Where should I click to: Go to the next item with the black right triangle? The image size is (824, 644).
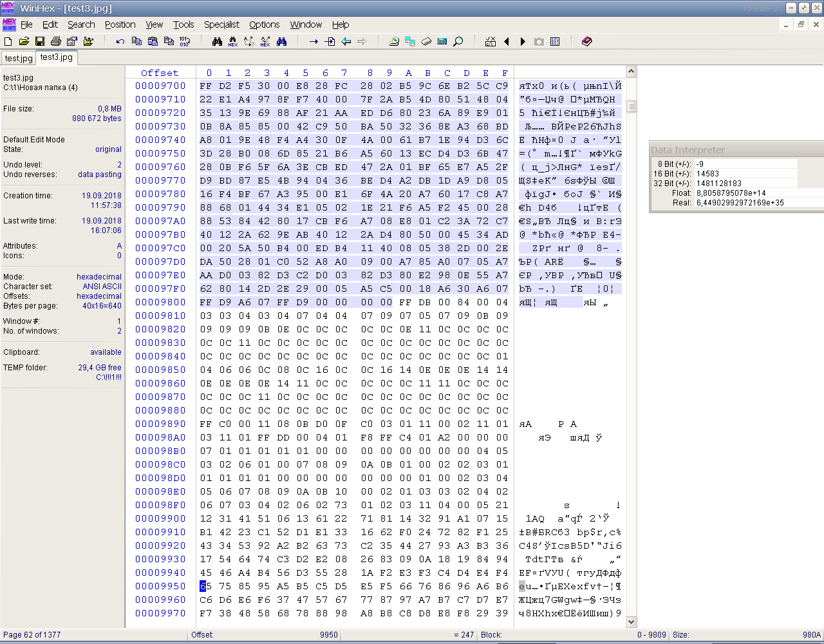click(x=523, y=41)
